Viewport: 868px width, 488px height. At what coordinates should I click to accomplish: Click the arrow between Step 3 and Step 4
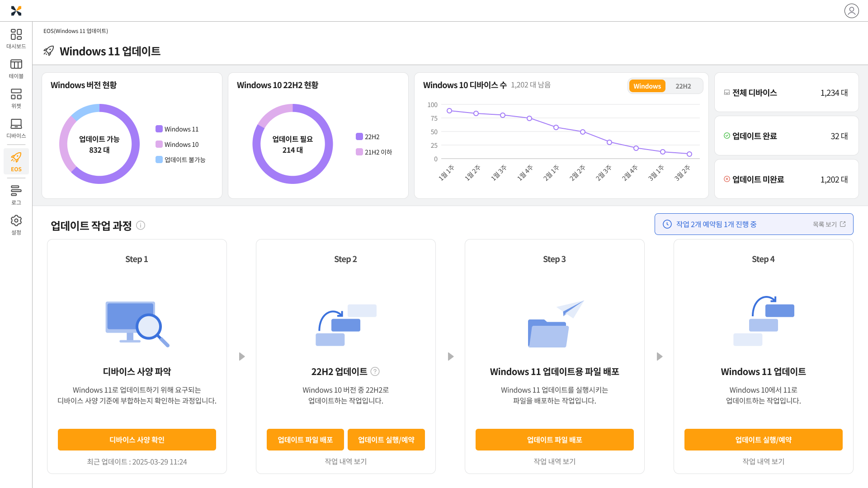pos(660,357)
